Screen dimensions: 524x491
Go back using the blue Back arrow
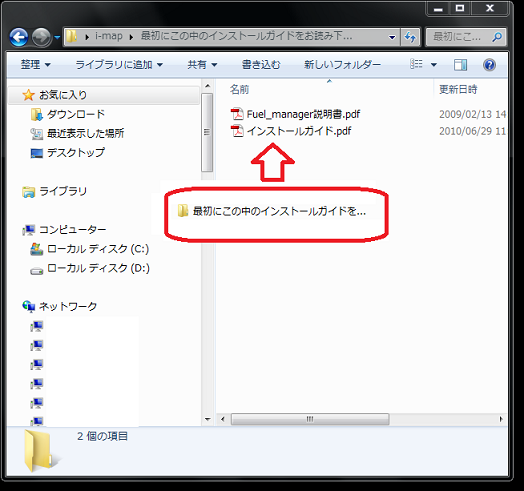click(x=19, y=37)
